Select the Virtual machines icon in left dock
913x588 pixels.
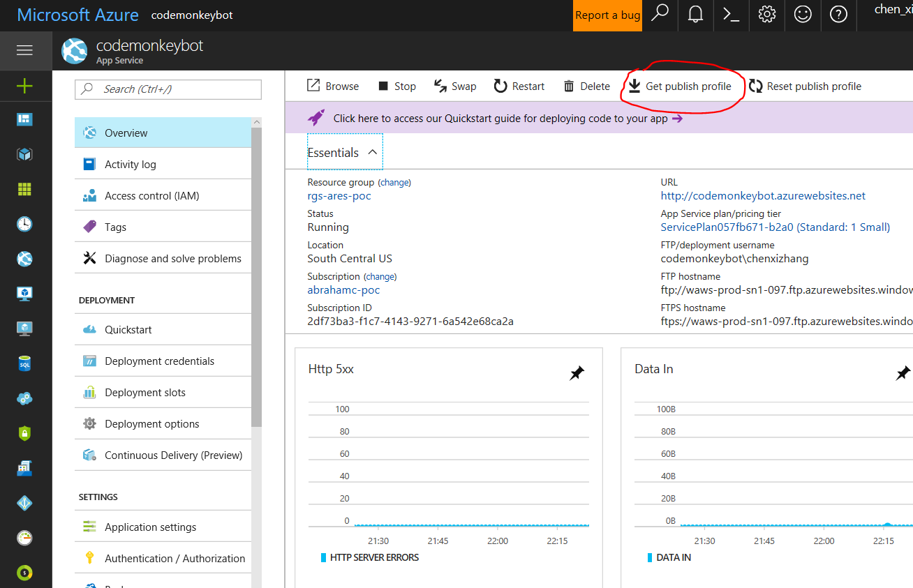[x=25, y=294]
